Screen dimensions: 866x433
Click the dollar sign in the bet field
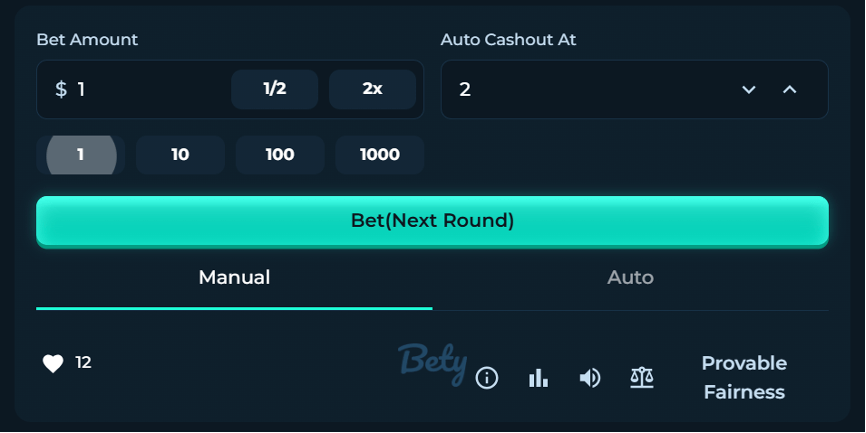(61, 89)
